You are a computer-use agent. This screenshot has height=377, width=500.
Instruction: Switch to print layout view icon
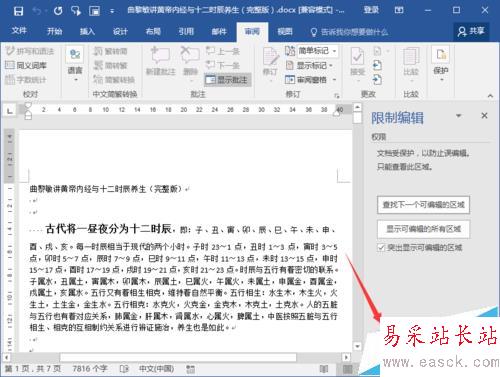click(x=348, y=369)
